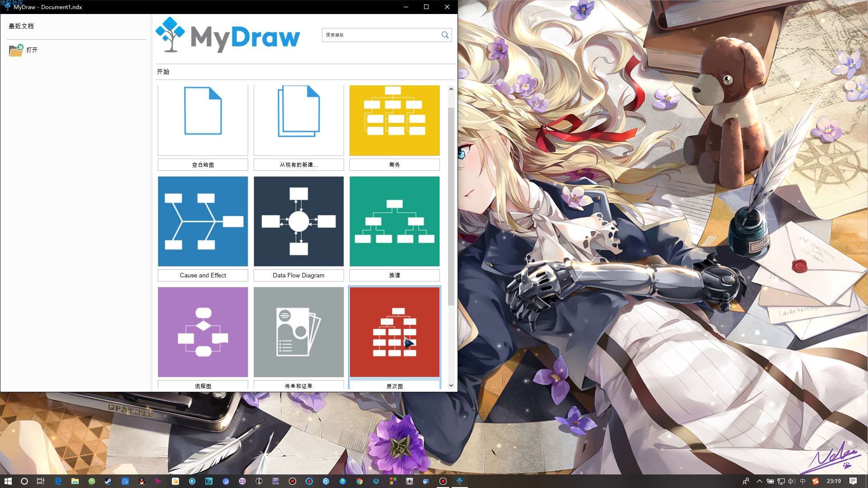Open the red 层次图 hierarchy thumbnail
This screenshot has height=488, width=868.
coord(395,332)
